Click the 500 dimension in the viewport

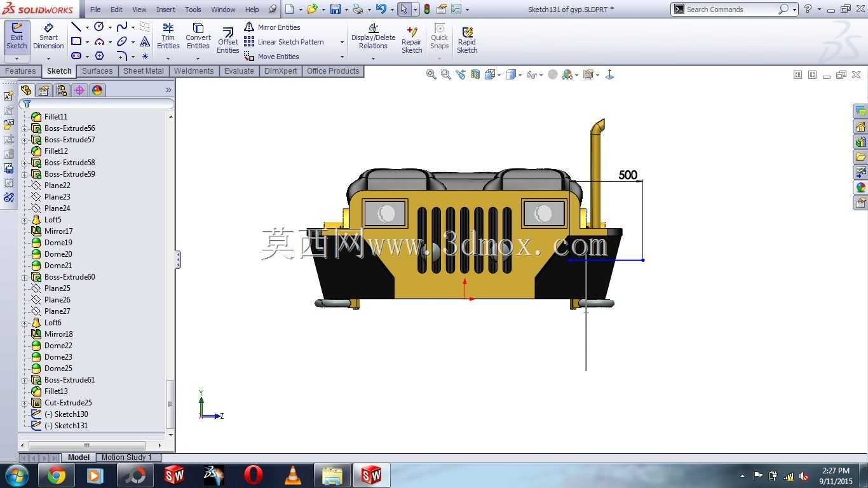pyautogui.click(x=628, y=175)
